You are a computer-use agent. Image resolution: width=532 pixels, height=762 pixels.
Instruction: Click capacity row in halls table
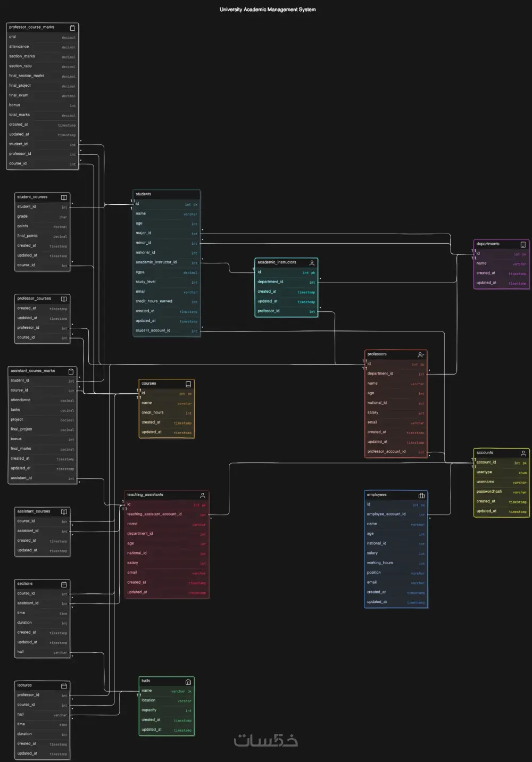167,710
